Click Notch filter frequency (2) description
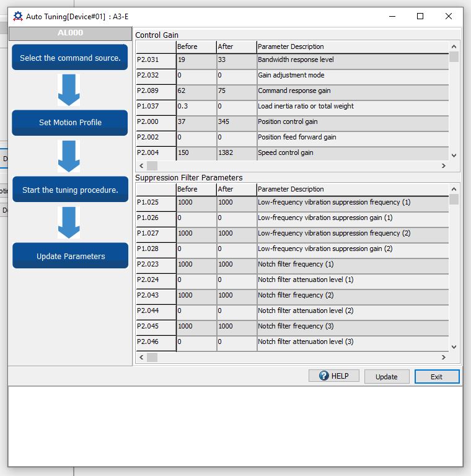The height and width of the screenshot is (476, 471). [353, 297]
